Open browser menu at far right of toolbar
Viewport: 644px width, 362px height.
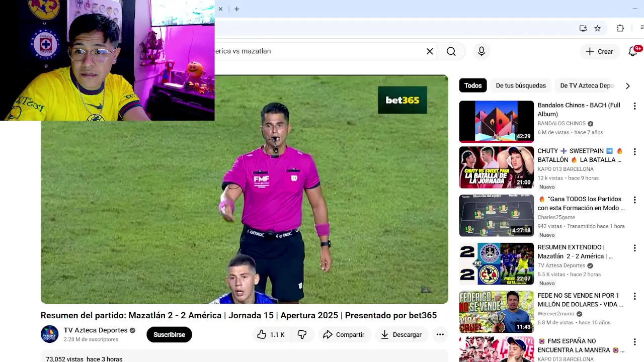tap(642, 28)
